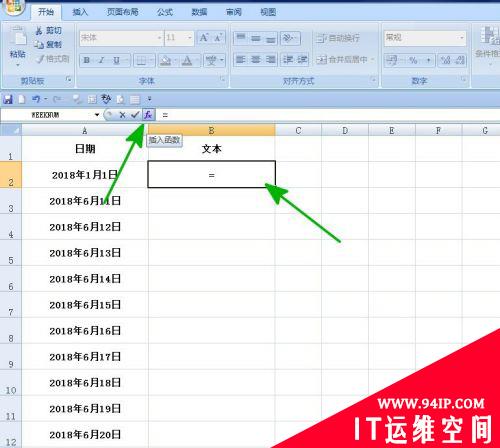
Task: Open the Name Box dropdown arrow
Action: pos(97,115)
